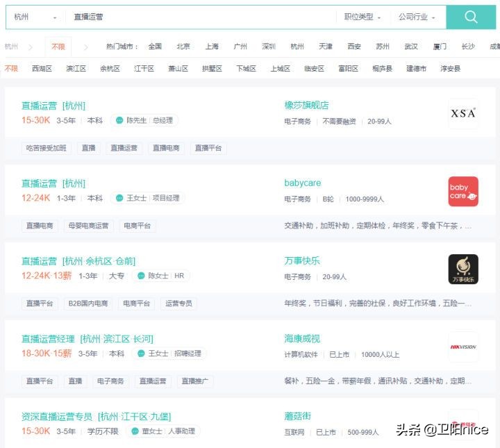Open the 职位类型 dropdown

(x=362, y=17)
